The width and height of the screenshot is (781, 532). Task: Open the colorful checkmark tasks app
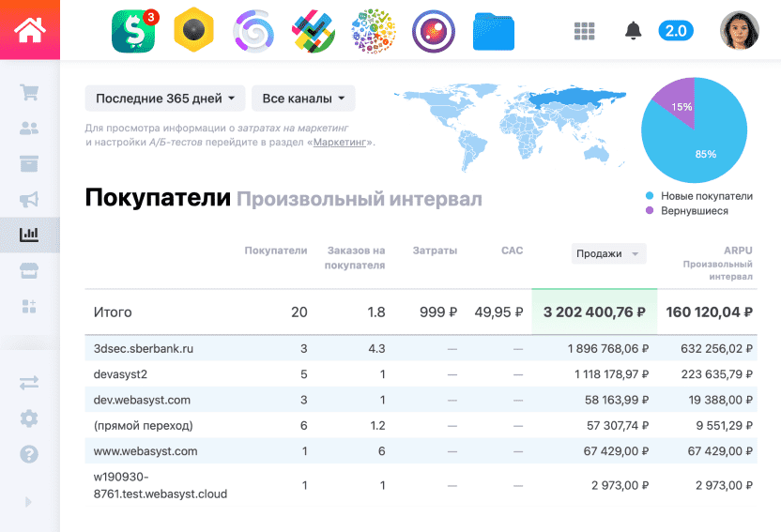[x=314, y=31]
